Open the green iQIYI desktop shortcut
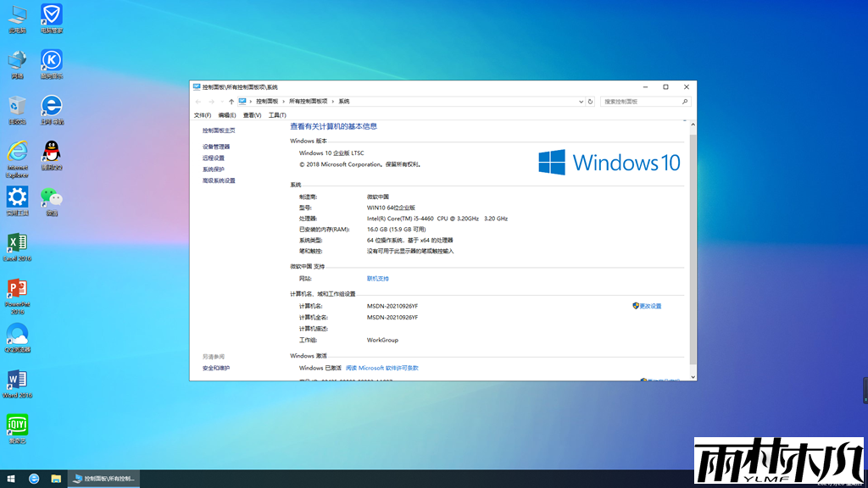Image resolution: width=868 pixels, height=488 pixels. click(x=17, y=430)
